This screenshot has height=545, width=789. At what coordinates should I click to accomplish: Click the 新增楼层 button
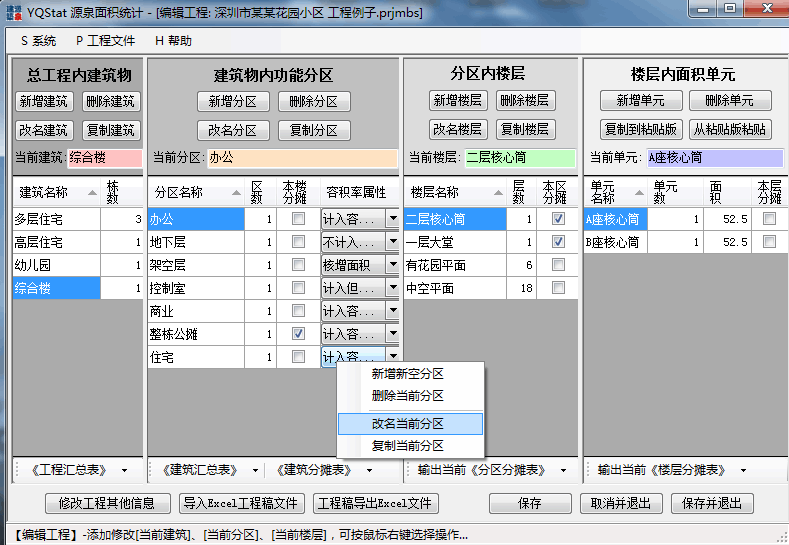pos(457,100)
